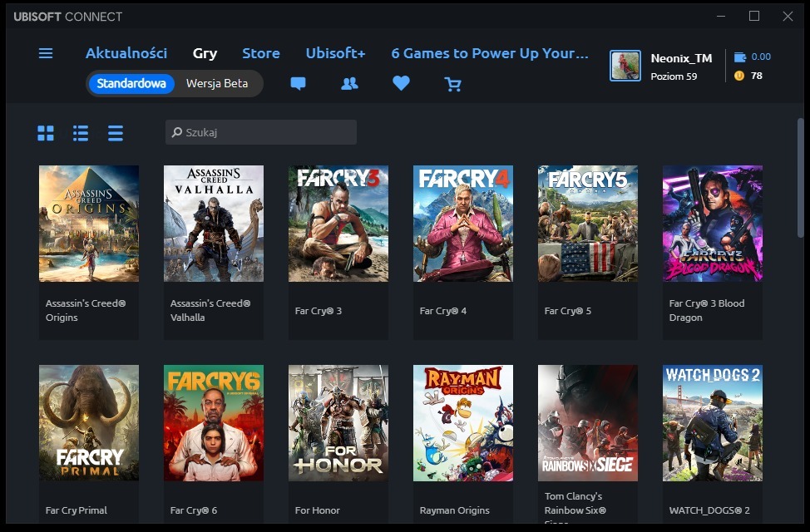Open the Watch Dogs 2 cover
The width and height of the screenshot is (810, 532).
pyautogui.click(x=713, y=423)
